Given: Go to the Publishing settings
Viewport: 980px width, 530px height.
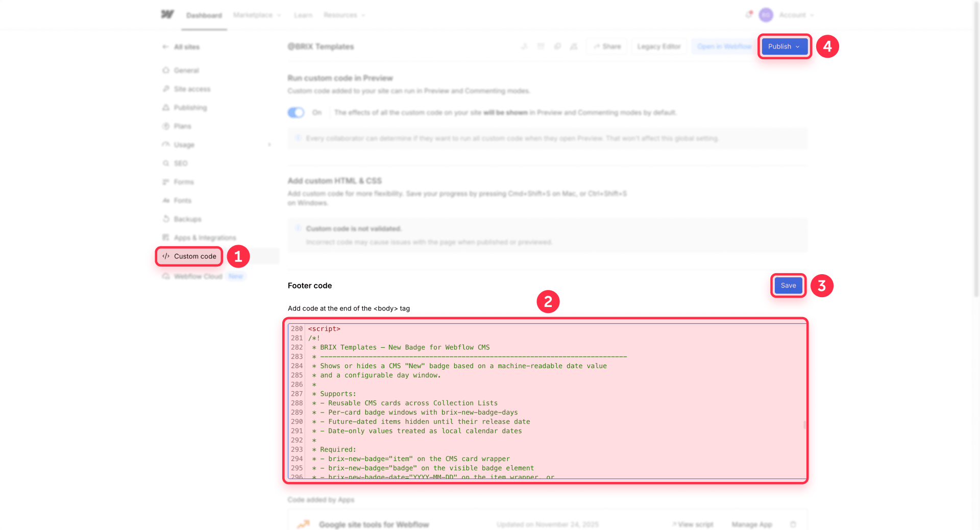Looking at the screenshot, I should point(190,108).
